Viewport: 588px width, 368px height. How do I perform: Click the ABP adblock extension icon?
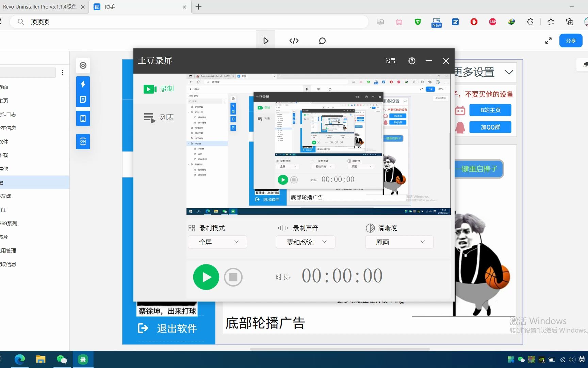pos(493,22)
